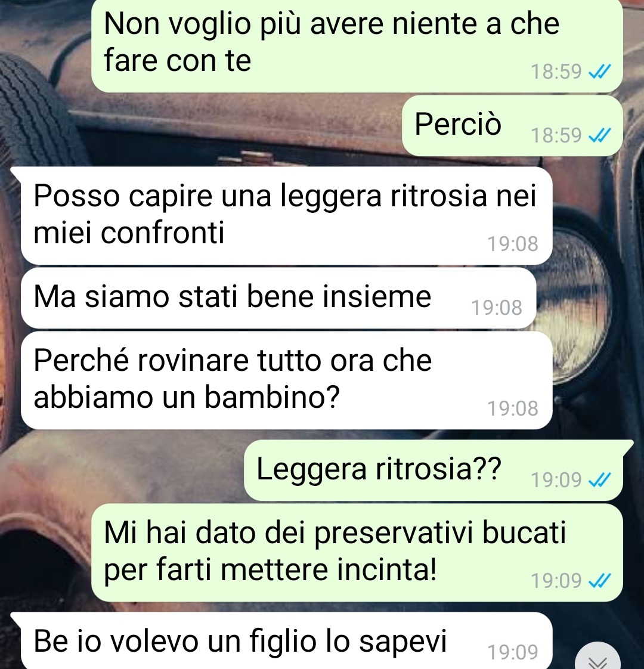Screen dimensions: 644x669
Task: Tap 19:09 timestamp on 'Leggera ritrosia??'
Action: click(556, 481)
